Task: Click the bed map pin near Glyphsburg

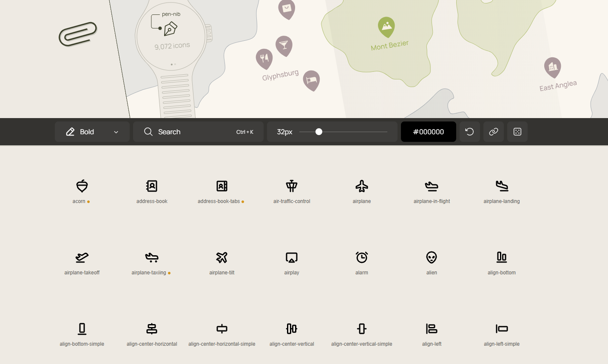Action: 311,81
